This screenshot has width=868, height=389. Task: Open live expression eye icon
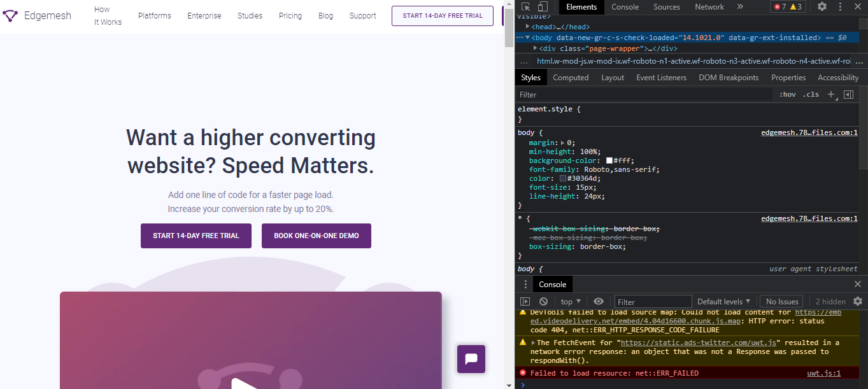pos(599,301)
